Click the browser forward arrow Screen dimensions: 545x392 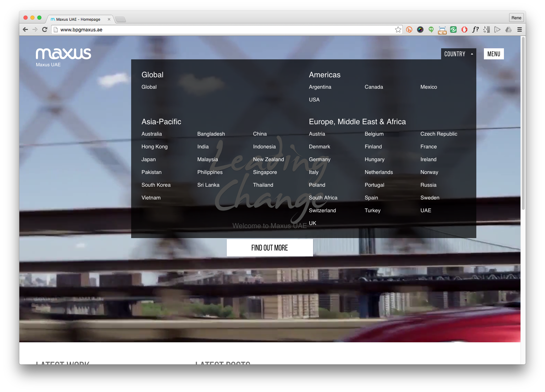pyautogui.click(x=35, y=30)
